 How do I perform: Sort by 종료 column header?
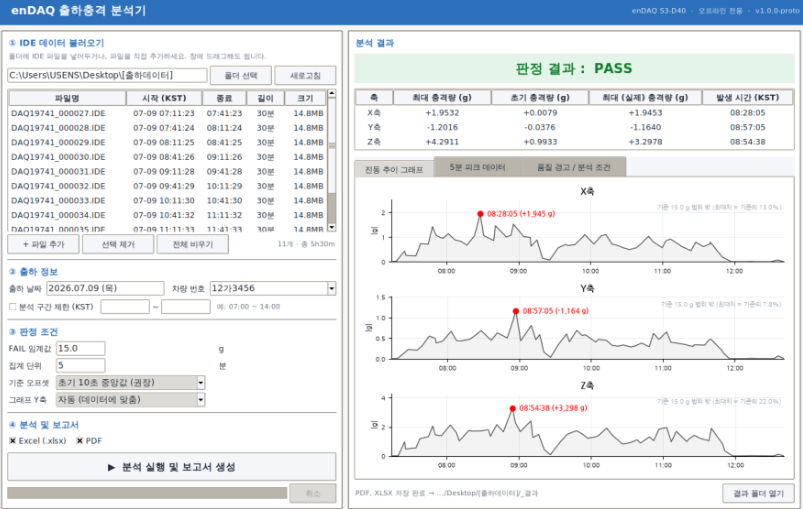[224, 98]
